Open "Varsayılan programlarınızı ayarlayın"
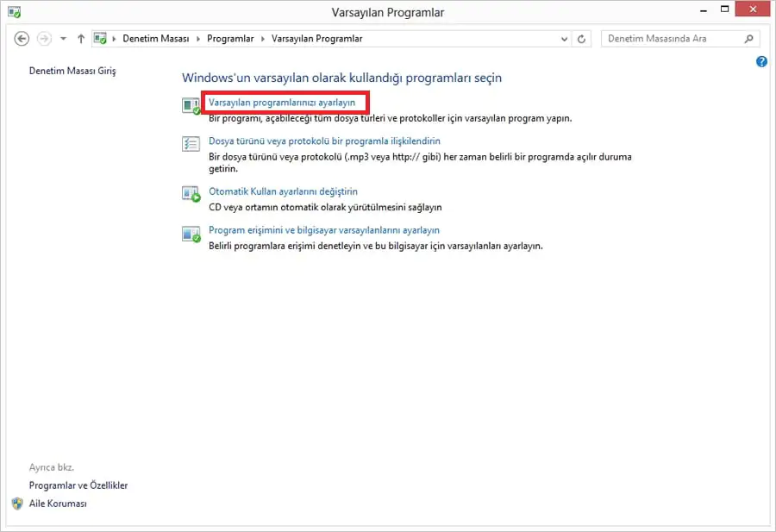Screen dimensions: 776x532 285,102
